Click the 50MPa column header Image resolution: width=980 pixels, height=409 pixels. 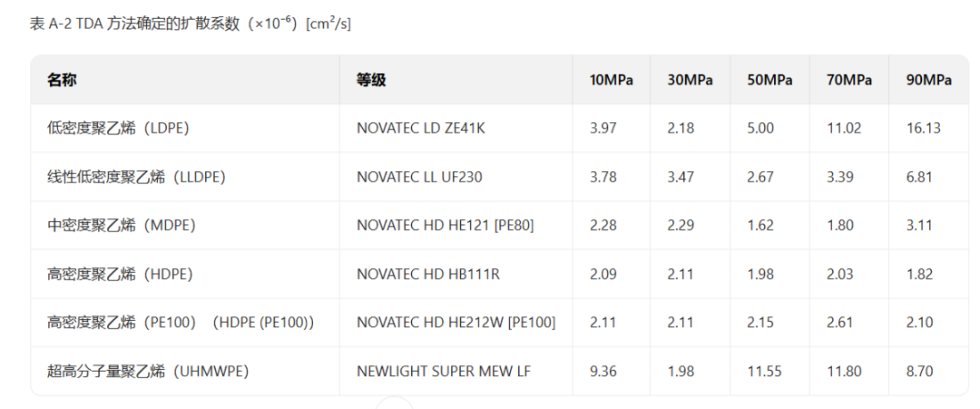(x=769, y=80)
